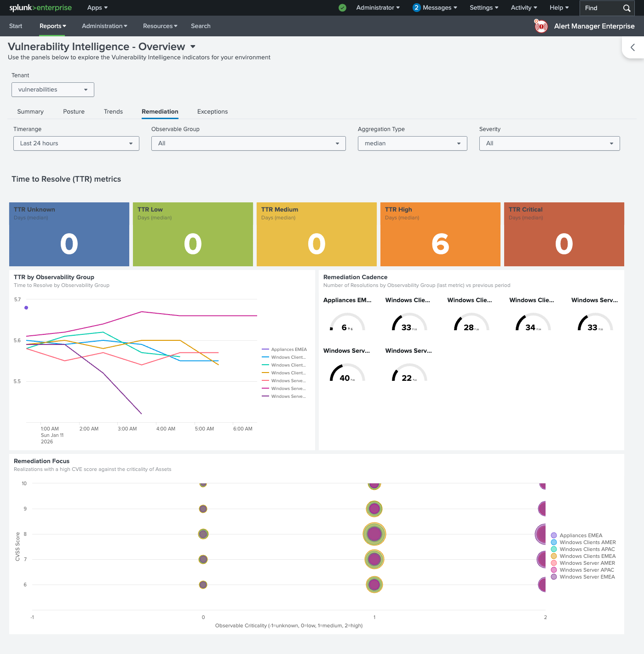Click the Search link in app navigation
Image resolution: width=644 pixels, height=654 pixels.
[201, 26]
